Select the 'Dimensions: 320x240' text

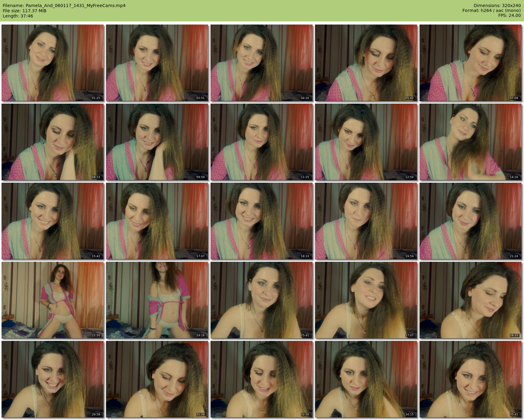click(497, 6)
